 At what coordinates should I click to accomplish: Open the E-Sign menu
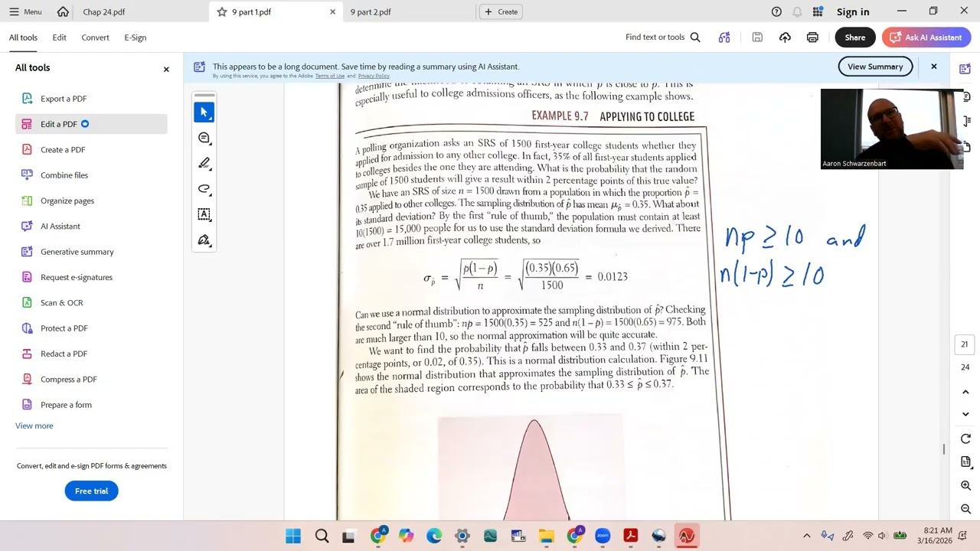(135, 37)
